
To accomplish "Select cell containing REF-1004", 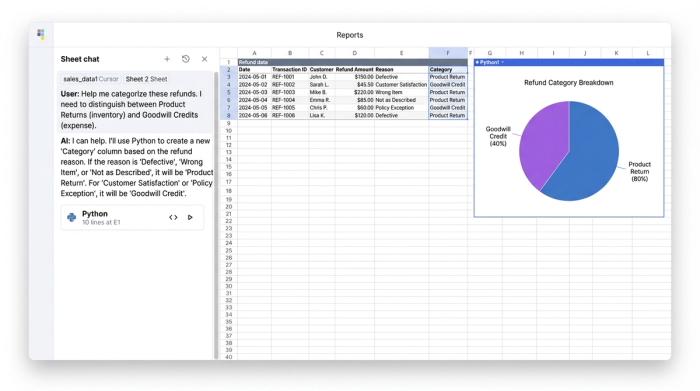I will pyautogui.click(x=290, y=100).
